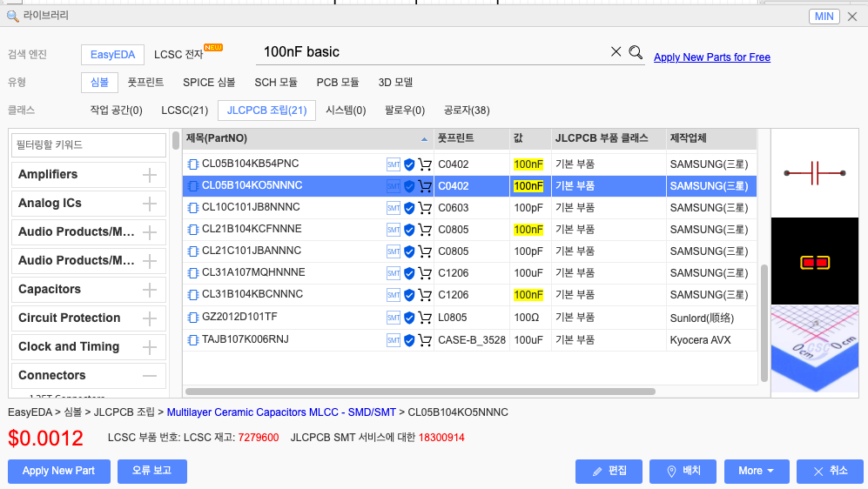Click part symbol icon of CL05B104KB54PNC row
Screen dimensions: 868x489
coord(192,164)
